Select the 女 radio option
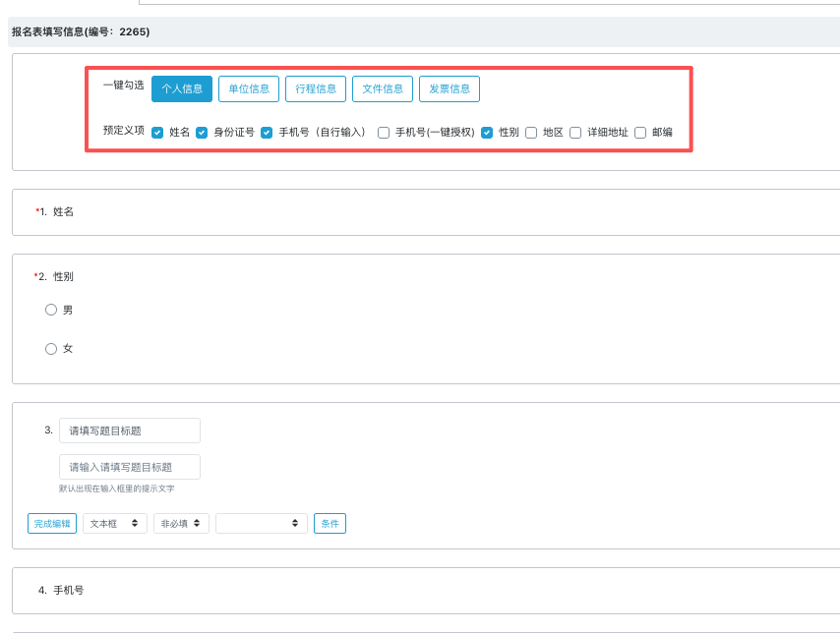Viewport: 840px width, 633px height. coord(51,349)
